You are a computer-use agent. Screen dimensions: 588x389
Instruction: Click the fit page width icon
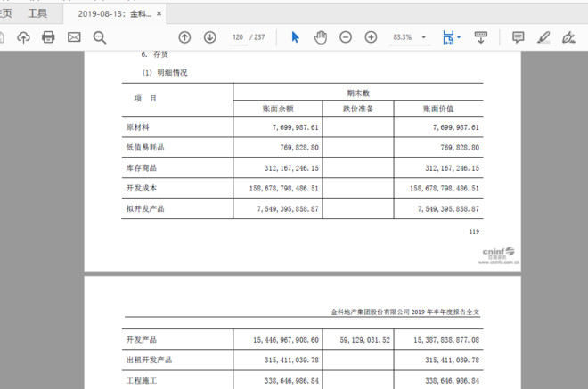tap(448, 37)
